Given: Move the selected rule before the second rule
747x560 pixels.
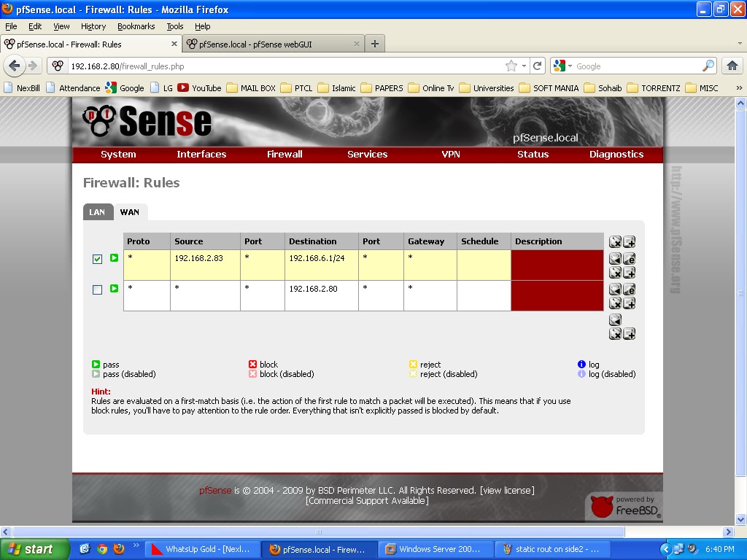Looking at the screenshot, I should 614,289.
